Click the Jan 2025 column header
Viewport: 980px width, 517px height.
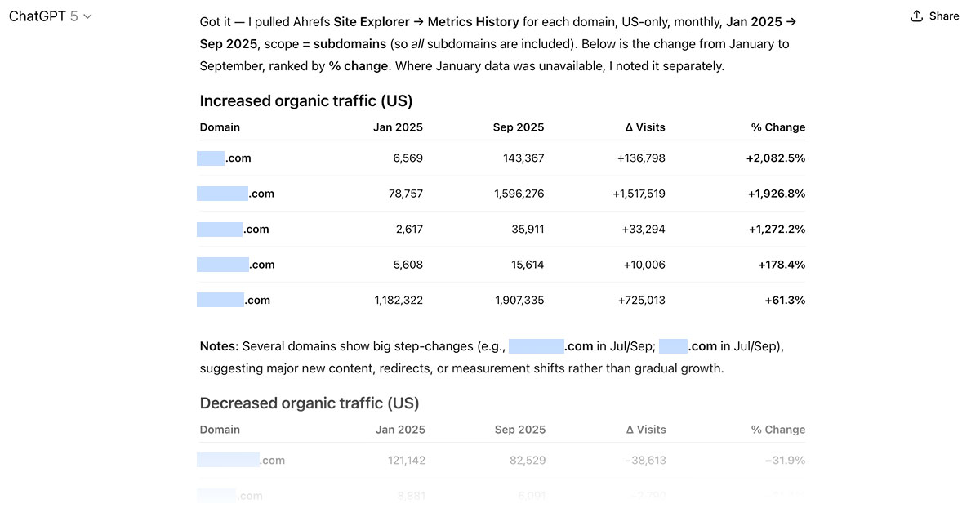pyautogui.click(x=399, y=127)
